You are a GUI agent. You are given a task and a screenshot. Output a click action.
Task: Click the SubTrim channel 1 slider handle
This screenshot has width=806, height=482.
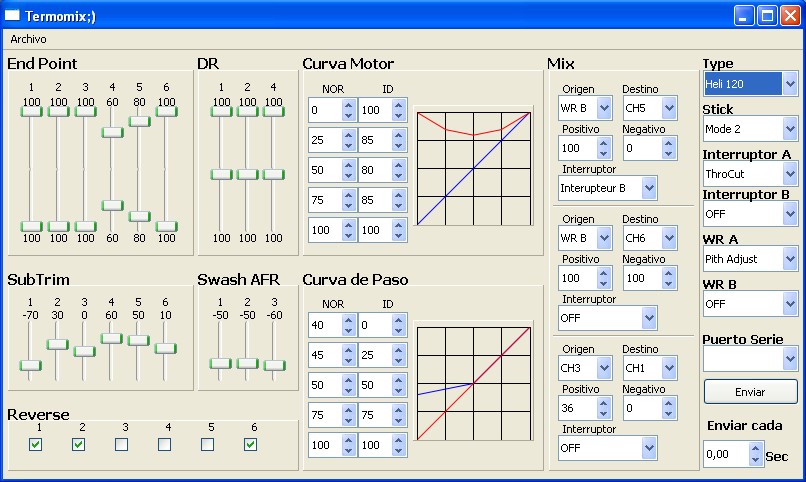pyautogui.click(x=31, y=365)
